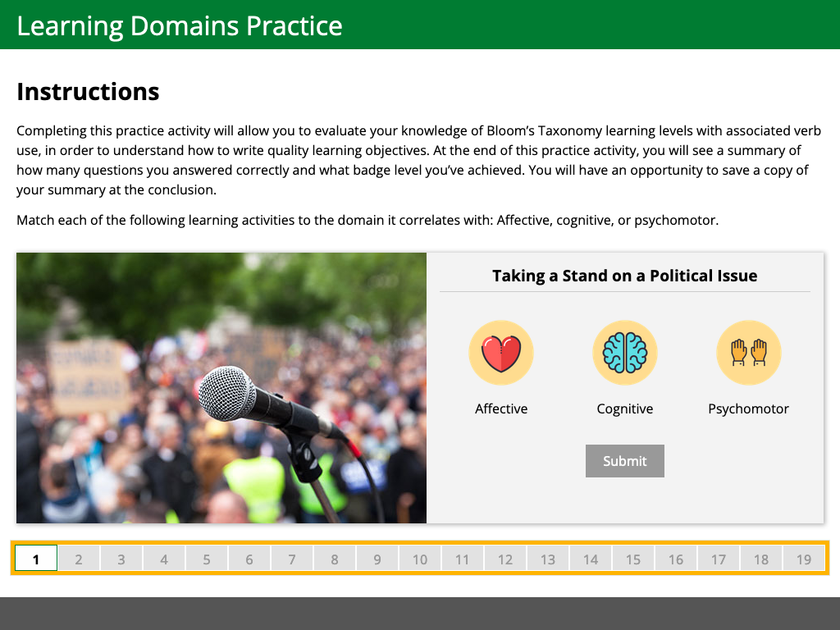
Task: Select question 18 in navigator
Action: coord(761,559)
